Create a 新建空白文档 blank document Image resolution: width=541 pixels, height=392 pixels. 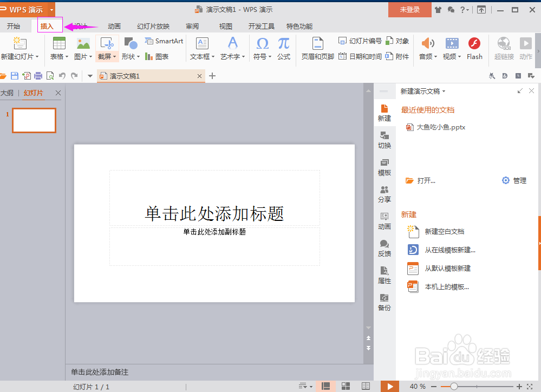(436, 232)
